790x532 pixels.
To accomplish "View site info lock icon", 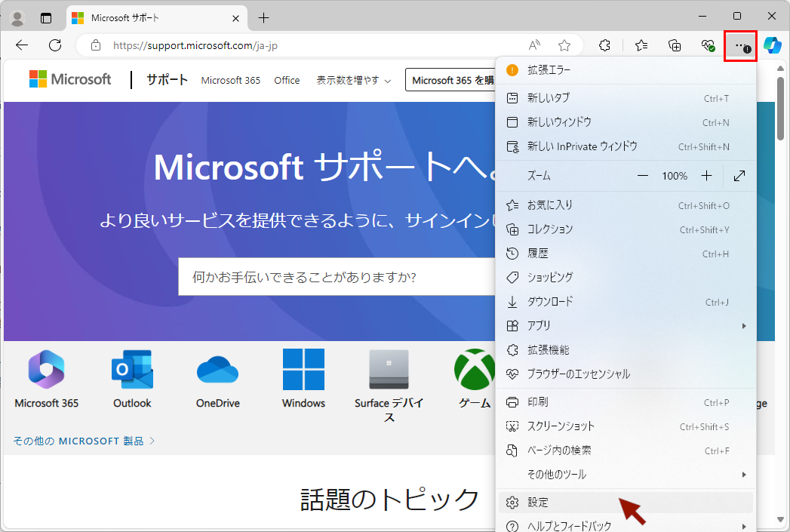I will pos(96,45).
